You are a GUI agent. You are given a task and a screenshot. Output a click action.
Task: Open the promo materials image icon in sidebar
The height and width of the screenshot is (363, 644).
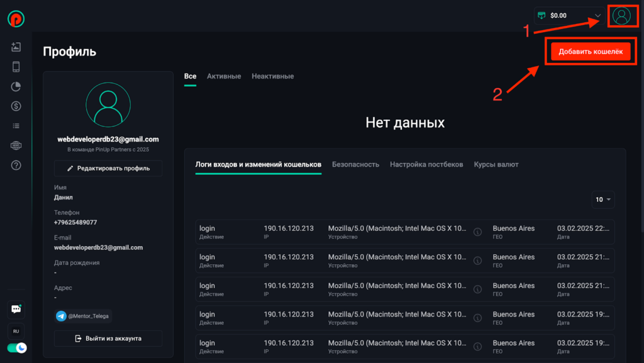[16, 47]
